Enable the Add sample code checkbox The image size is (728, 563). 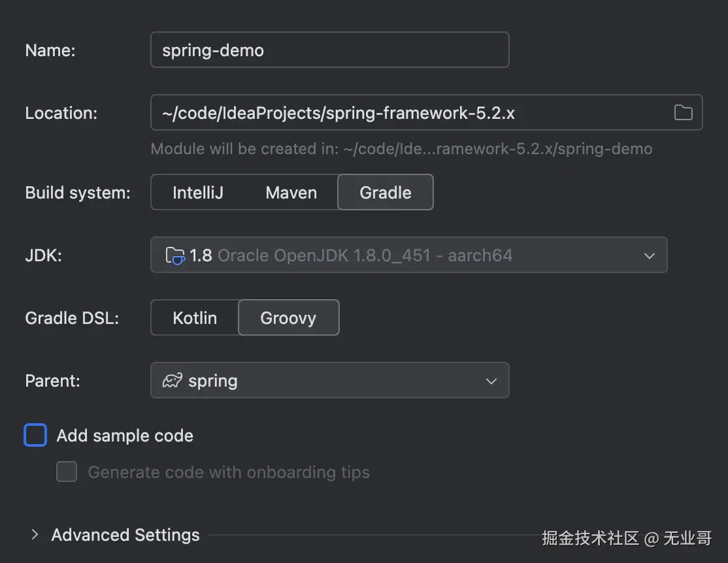pyautogui.click(x=35, y=436)
